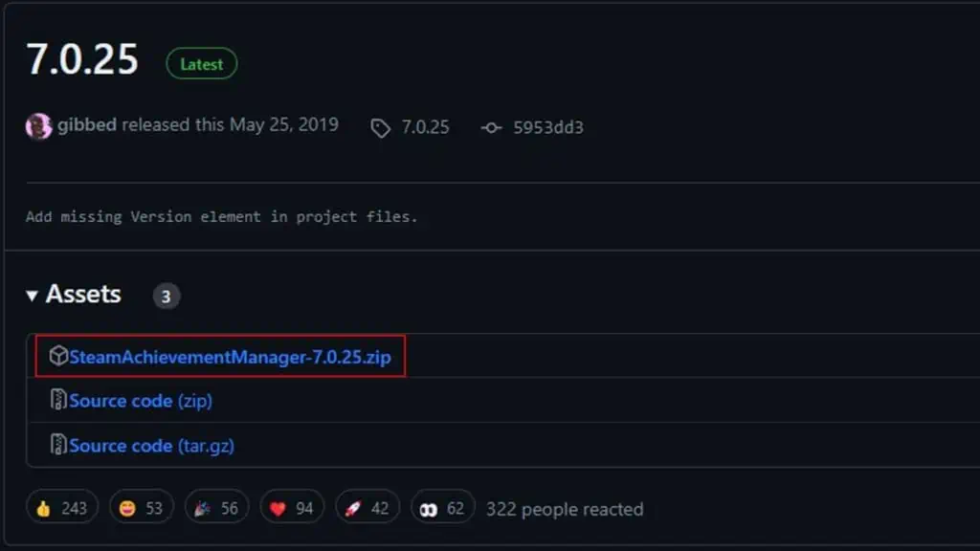Open the gibbed username link
Screen dimensions: 980x551
(87, 125)
